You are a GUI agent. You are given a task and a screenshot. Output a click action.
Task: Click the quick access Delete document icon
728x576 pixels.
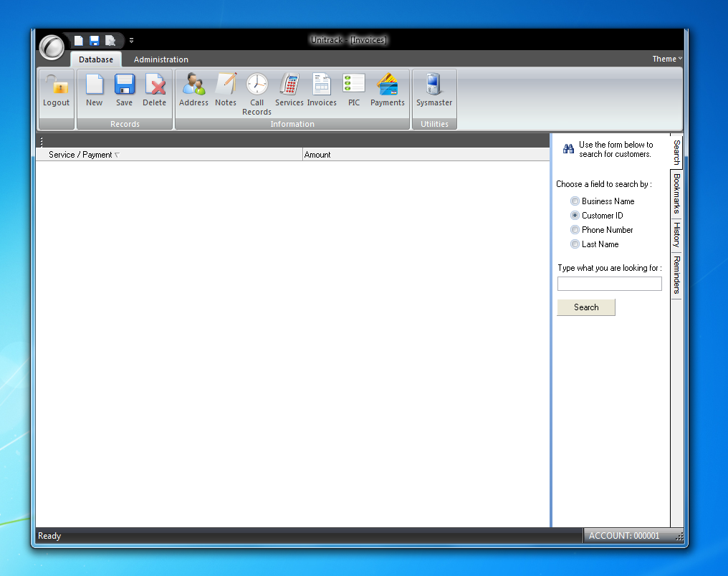tap(110, 41)
